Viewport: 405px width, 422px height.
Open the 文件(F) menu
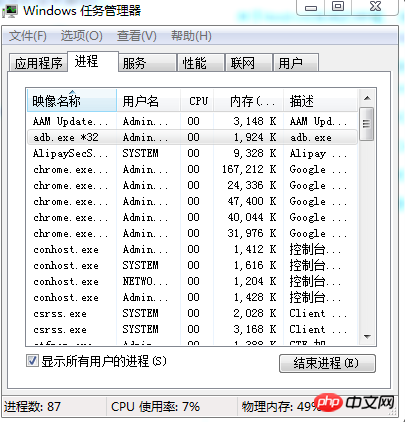(x=28, y=36)
